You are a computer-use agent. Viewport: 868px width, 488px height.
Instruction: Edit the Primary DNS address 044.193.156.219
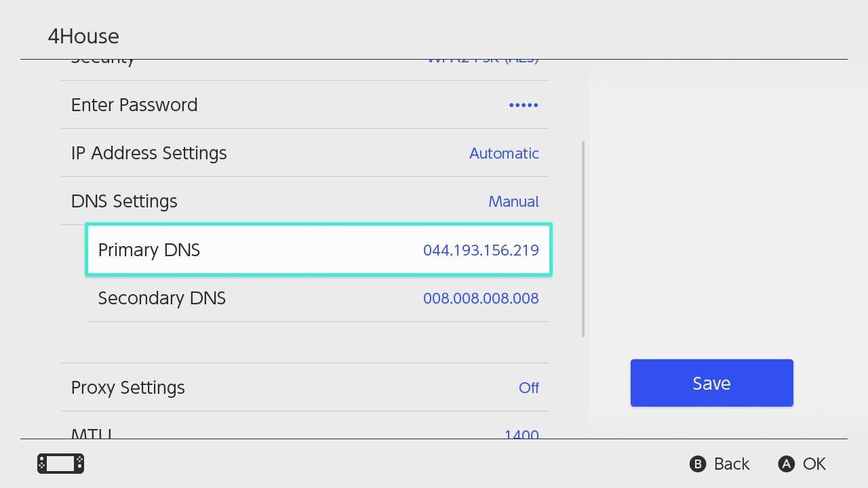pyautogui.click(x=481, y=249)
